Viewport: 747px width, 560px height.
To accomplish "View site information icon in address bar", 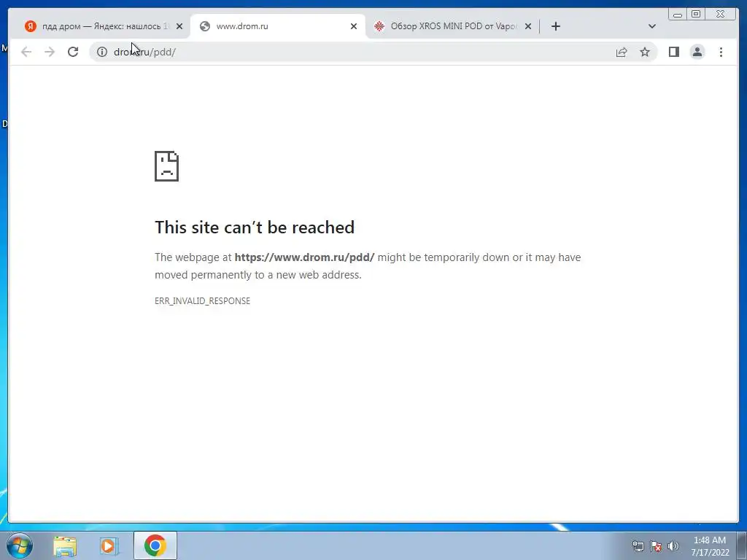I will pos(102,52).
